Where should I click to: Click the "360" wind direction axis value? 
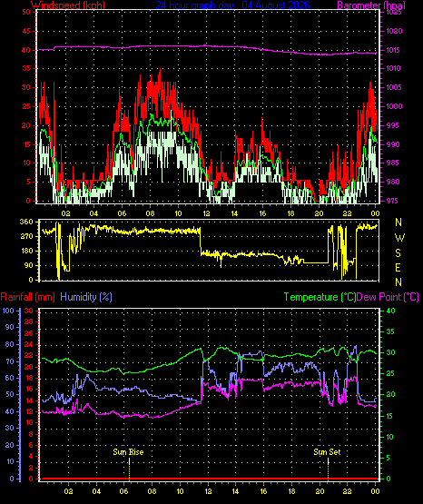pos(26,222)
